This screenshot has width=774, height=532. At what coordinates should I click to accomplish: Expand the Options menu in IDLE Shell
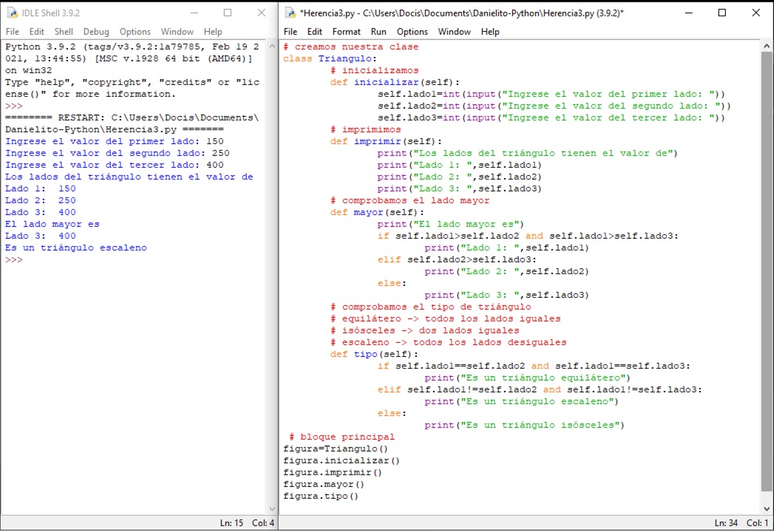coord(135,32)
